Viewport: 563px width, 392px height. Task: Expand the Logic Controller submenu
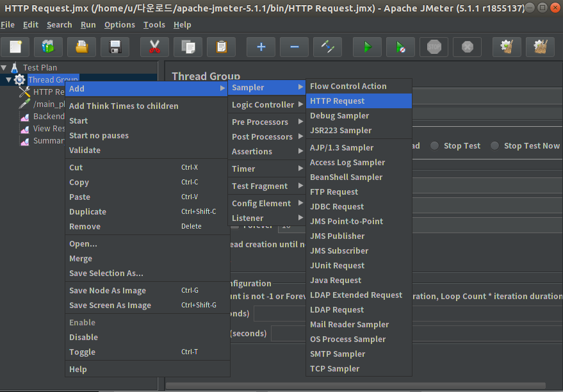point(267,105)
